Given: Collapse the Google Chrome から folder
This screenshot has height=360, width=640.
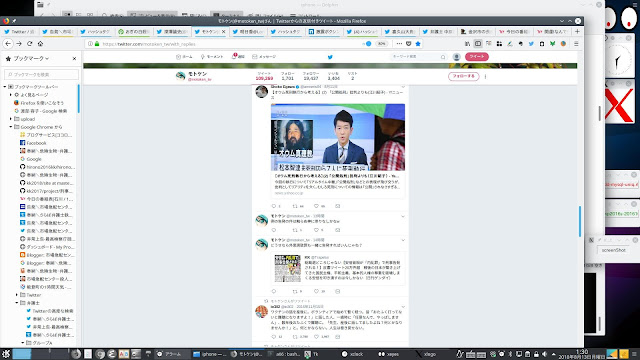Looking at the screenshot, I should [x=11, y=127].
